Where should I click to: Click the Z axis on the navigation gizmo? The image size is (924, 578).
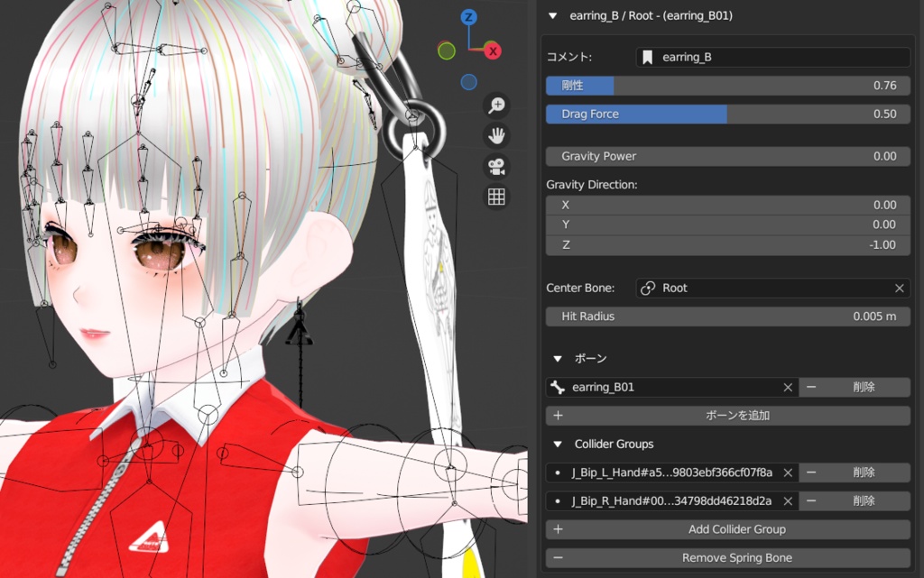467,16
